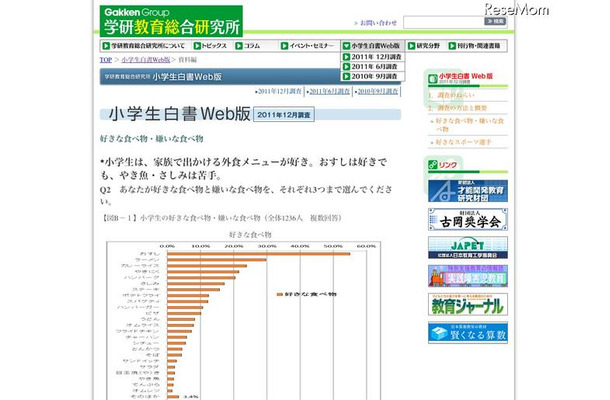Click the 好きな食べ物・嫌いな食べ物 section heading
Viewport: 610px width, 400px height.
tap(152, 139)
